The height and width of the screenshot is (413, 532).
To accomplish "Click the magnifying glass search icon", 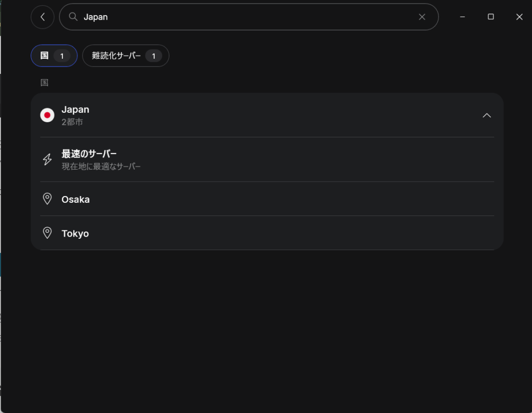I will pyautogui.click(x=73, y=17).
